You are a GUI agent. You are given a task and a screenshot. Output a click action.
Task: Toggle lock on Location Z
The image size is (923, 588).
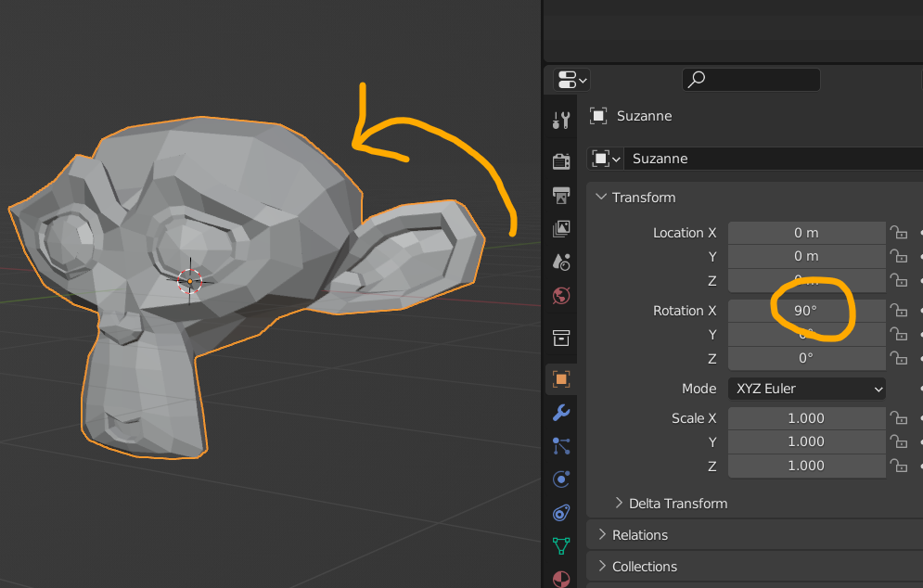pyautogui.click(x=898, y=280)
